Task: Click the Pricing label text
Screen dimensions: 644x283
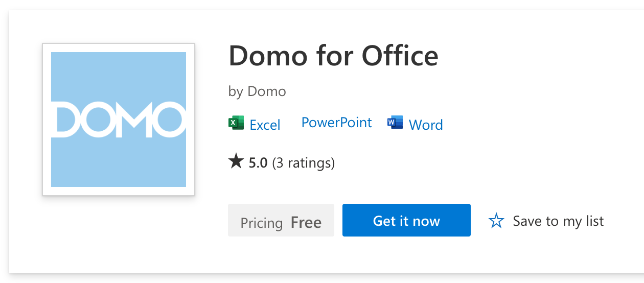Action: (x=261, y=223)
